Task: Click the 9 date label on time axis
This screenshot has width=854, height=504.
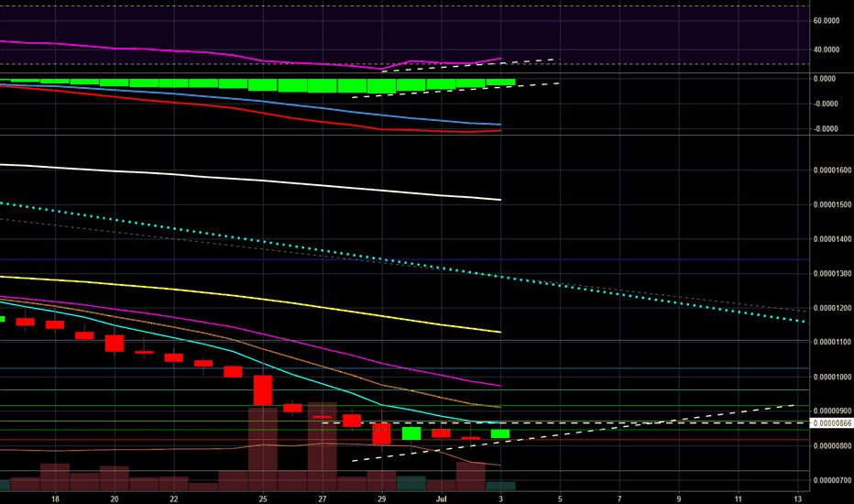Action: point(679,499)
